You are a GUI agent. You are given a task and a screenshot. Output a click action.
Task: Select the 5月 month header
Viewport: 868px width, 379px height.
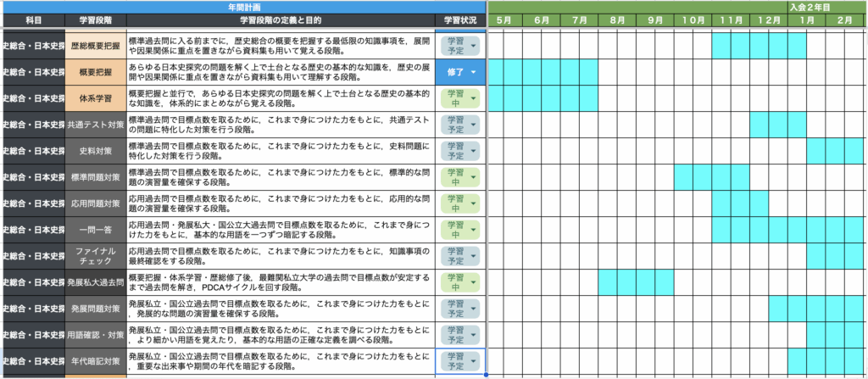coord(504,19)
